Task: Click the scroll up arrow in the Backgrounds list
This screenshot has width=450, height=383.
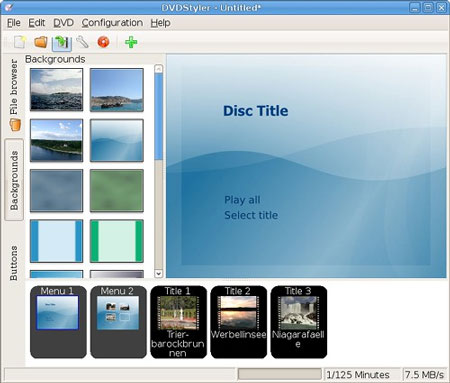Action: point(159,68)
